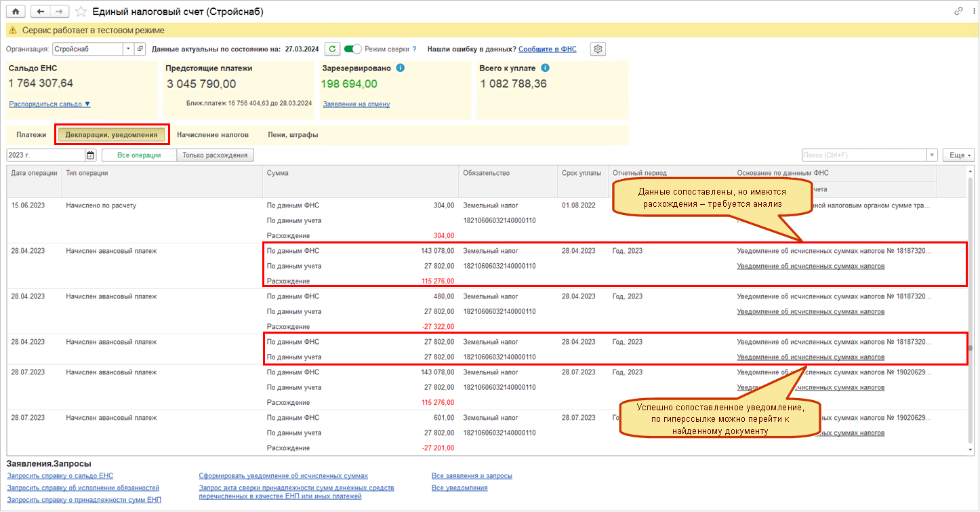Image resolution: width=980 pixels, height=512 pixels.
Task: Add page to favorites with star icon
Action: (x=81, y=12)
